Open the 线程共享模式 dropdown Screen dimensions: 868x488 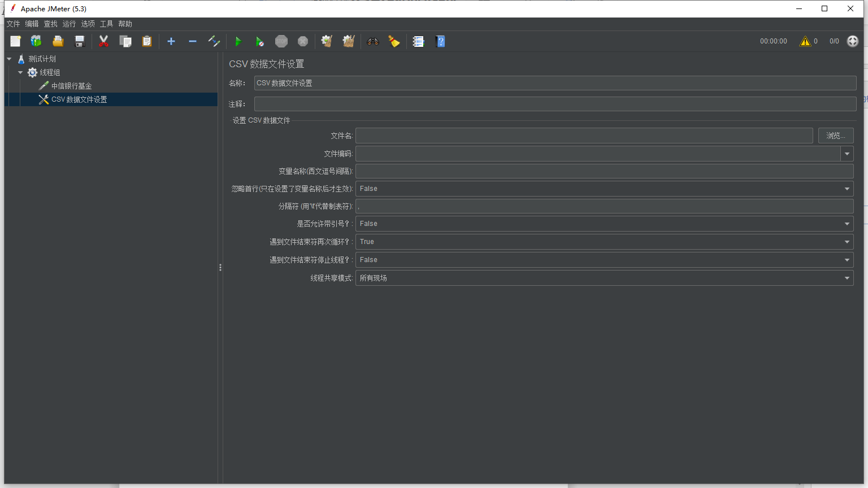604,278
